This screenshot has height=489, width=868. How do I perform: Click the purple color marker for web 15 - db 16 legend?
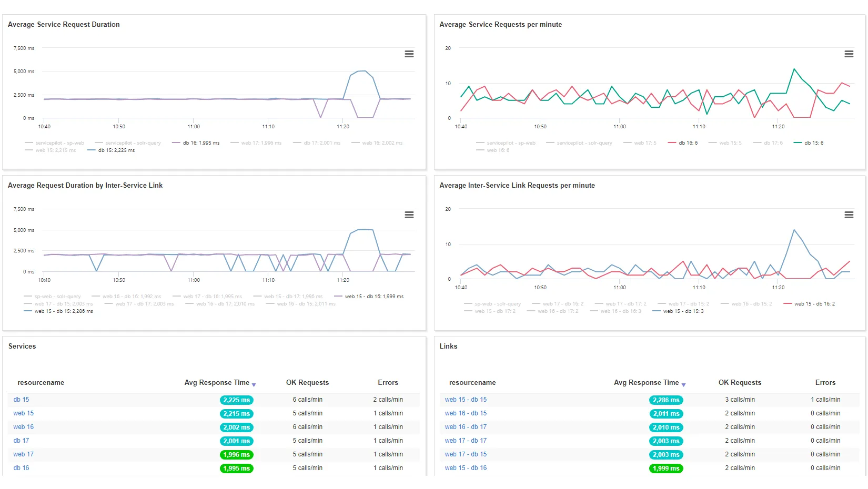click(x=339, y=296)
